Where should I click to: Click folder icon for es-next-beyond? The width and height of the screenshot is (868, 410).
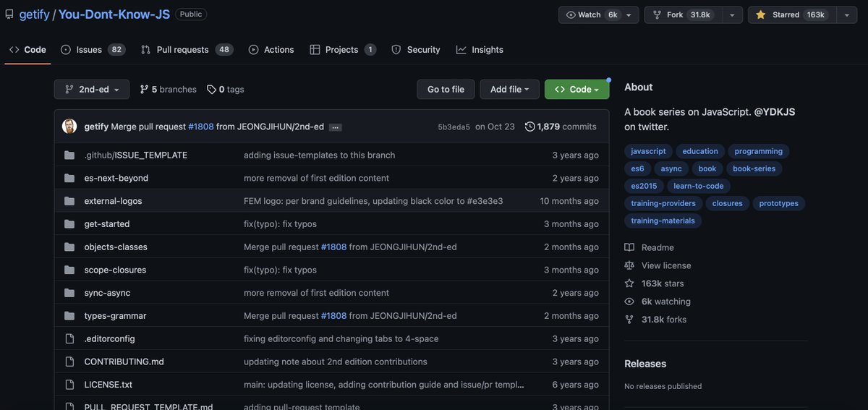[x=69, y=178]
